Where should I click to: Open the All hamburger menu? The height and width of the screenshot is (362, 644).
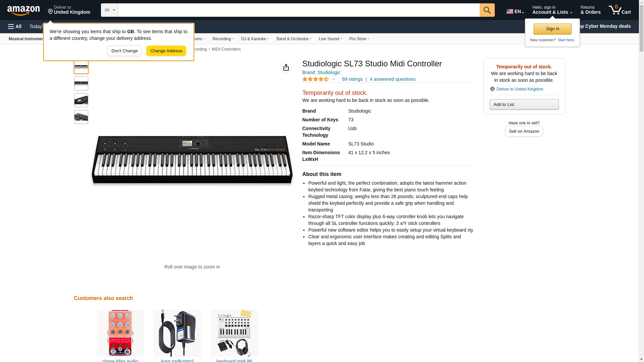[x=15, y=26]
